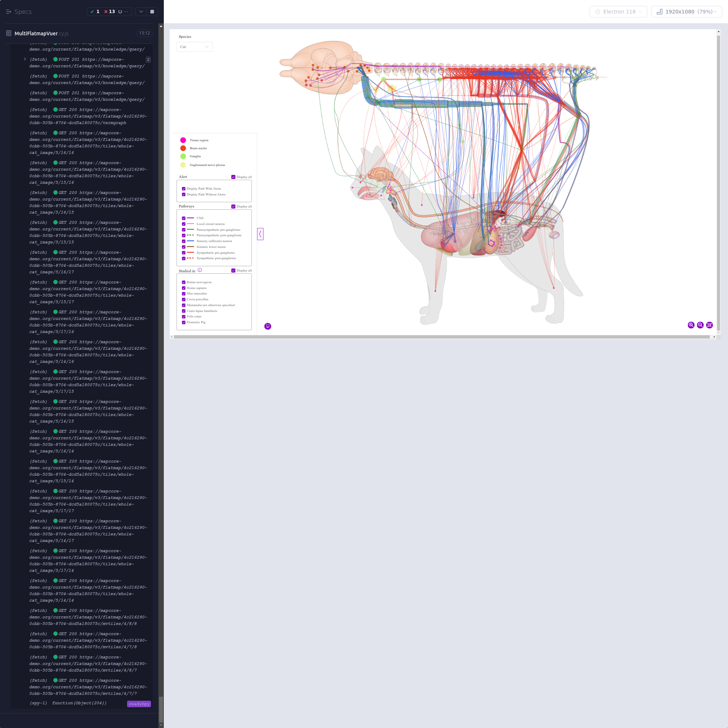
Task: Click the Specs list expand icon
Action: pos(9,12)
